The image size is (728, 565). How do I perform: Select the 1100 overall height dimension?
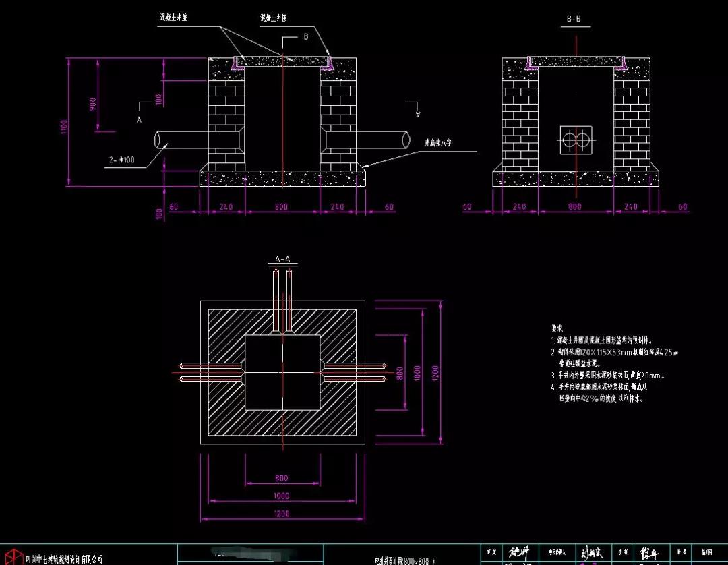(64, 126)
